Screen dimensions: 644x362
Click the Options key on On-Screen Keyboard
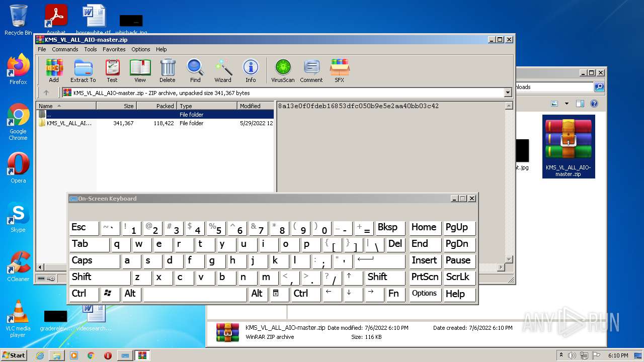point(425,294)
